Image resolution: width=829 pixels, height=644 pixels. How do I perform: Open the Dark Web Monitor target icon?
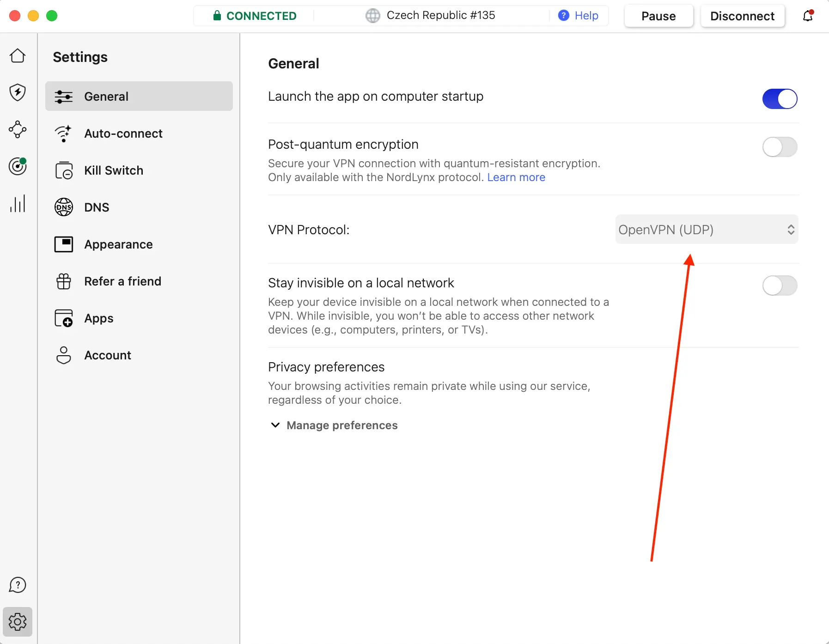point(18,166)
